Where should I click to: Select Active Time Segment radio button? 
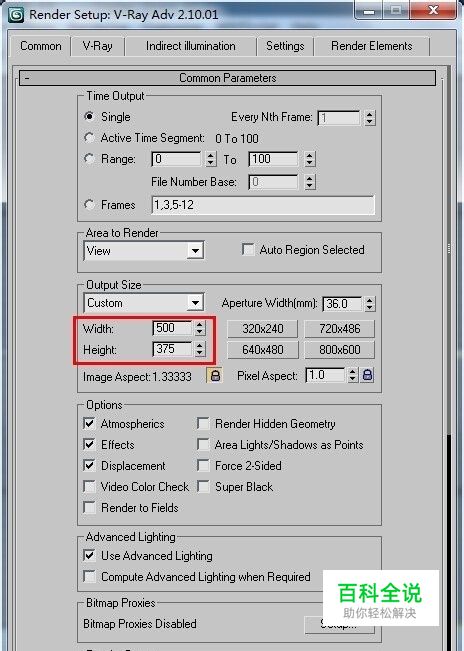pyautogui.click(x=89, y=137)
